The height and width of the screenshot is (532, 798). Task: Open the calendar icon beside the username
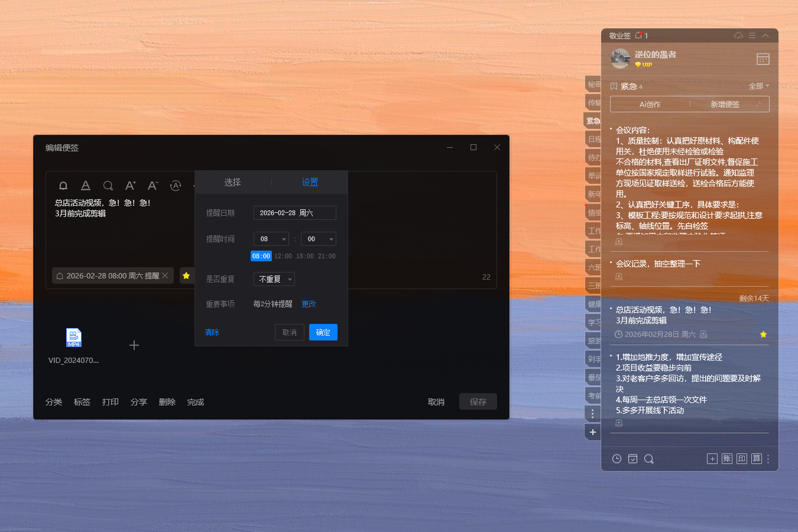(763, 59)
